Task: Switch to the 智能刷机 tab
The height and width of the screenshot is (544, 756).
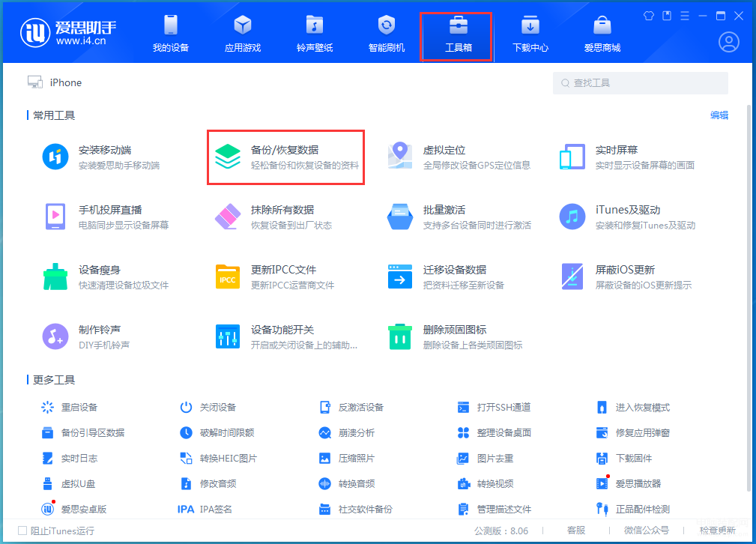Action: click(x=386, y=33)
